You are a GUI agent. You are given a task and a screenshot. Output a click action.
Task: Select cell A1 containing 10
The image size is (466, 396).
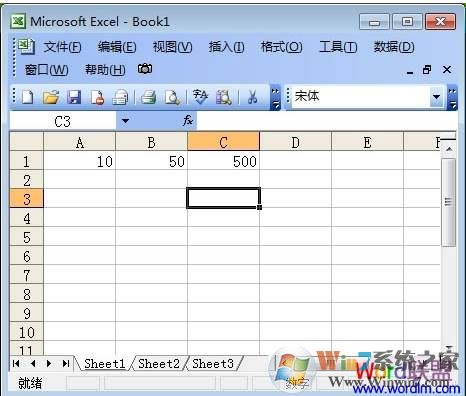coord(80,161)
